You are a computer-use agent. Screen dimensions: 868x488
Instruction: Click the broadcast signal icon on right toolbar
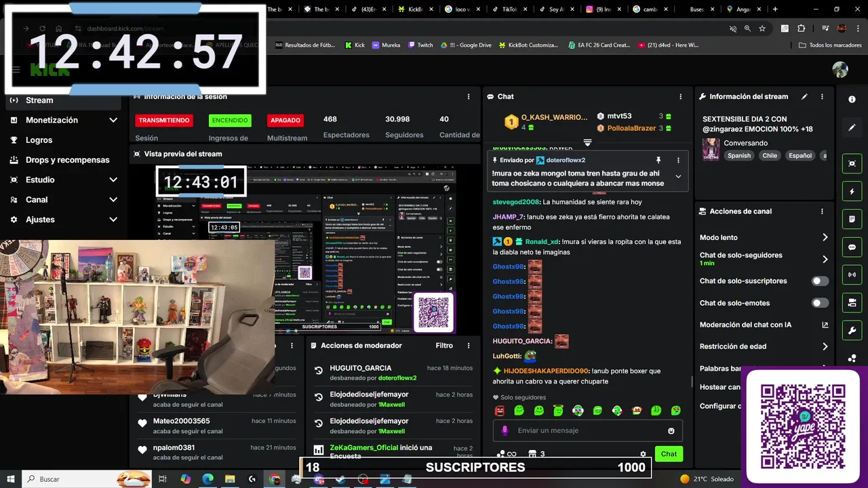[852, 275]
